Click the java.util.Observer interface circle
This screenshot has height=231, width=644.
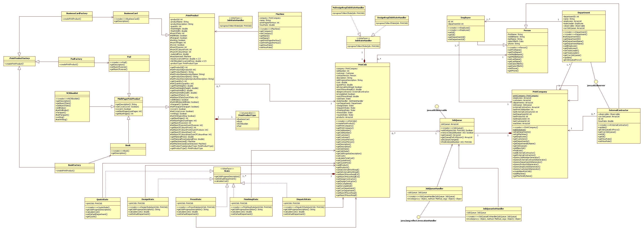tap(596, 82)
